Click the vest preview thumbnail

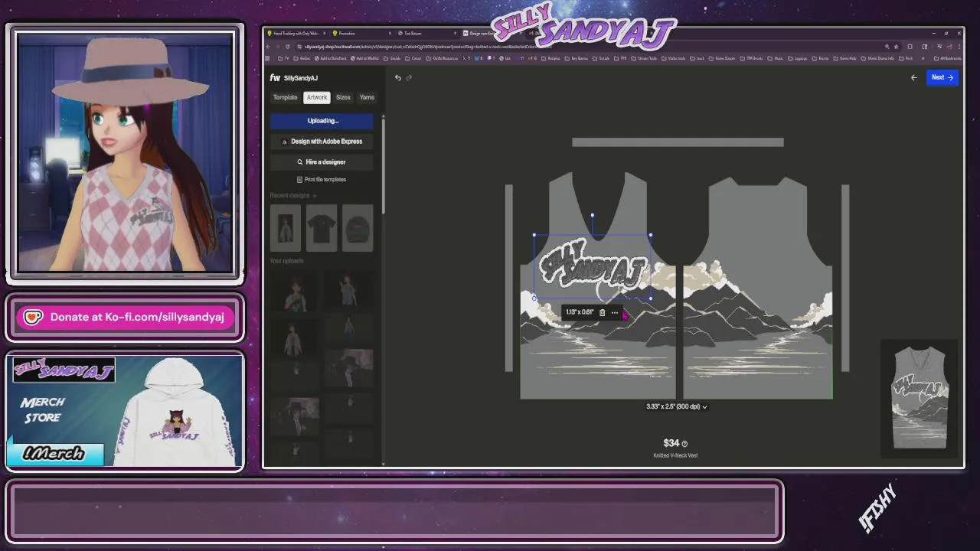(x=920, y=399)
